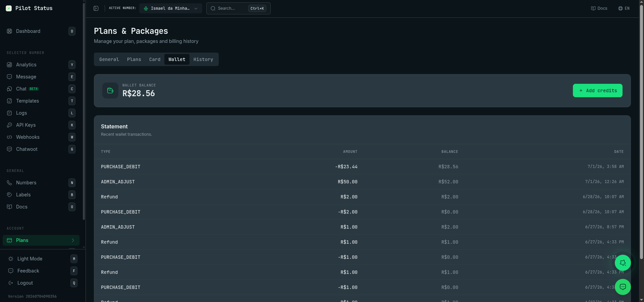Click the Plans card icon in sidebar
The width and height of the screenshot is (644, 302).
tap(9, 240)
